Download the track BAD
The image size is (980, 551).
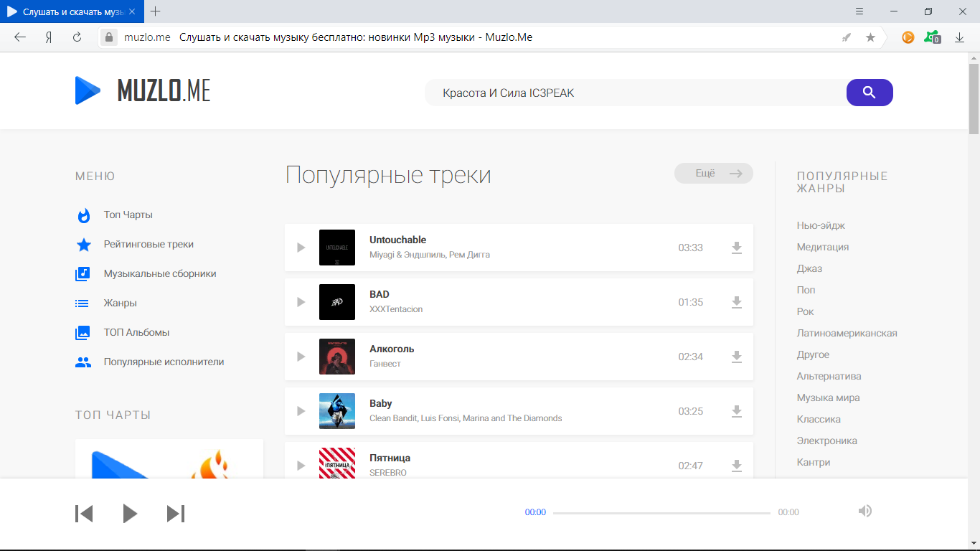pyautogui.click(x=736, y=303)
